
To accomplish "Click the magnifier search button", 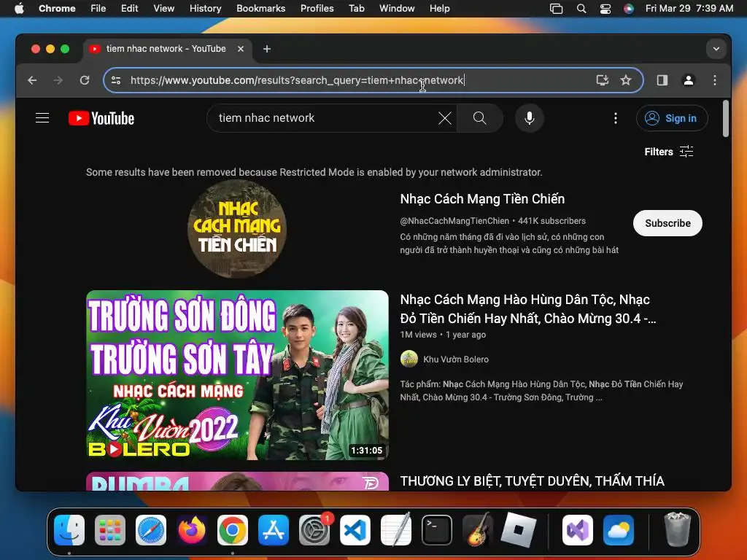I will pos(480,118).
